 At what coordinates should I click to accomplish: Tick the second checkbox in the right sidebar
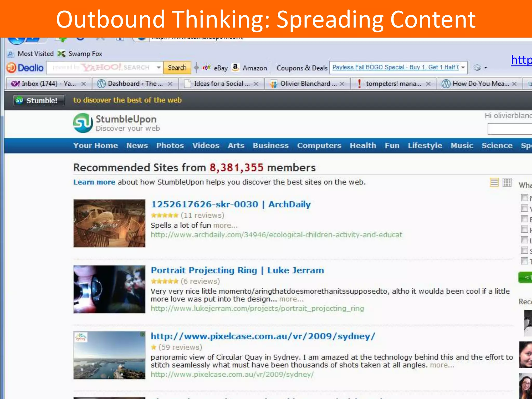pos(524,208)
